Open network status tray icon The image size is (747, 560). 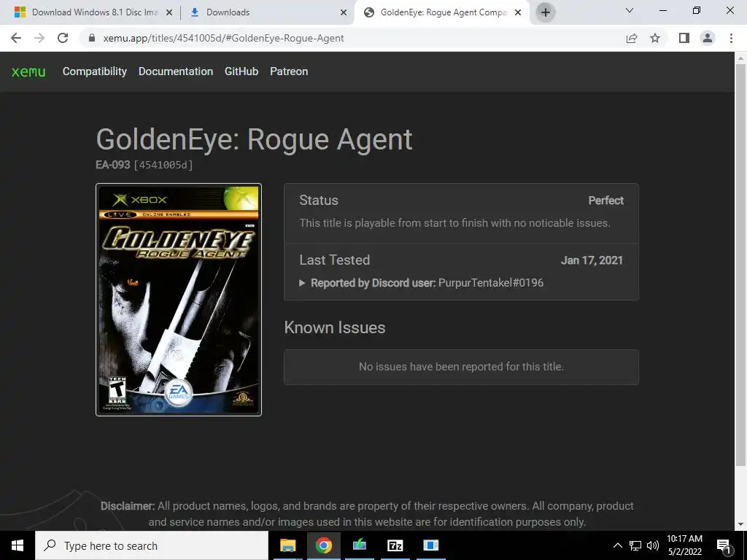(x=635, y=545)
